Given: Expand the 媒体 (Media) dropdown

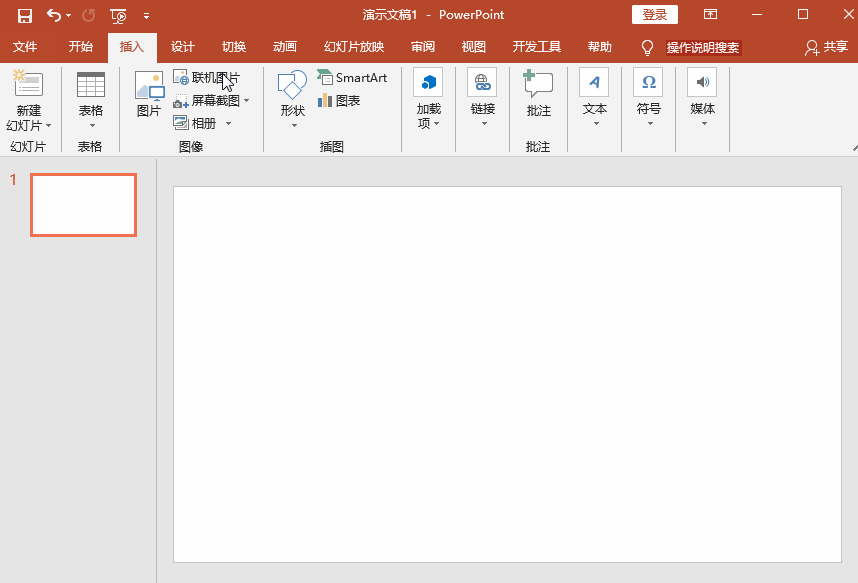Looking at the screenshot, I should 702,100.
